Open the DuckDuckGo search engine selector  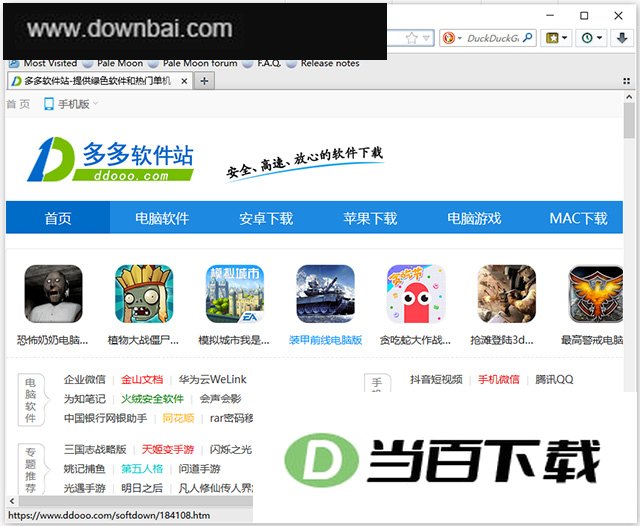pos(452,38)
